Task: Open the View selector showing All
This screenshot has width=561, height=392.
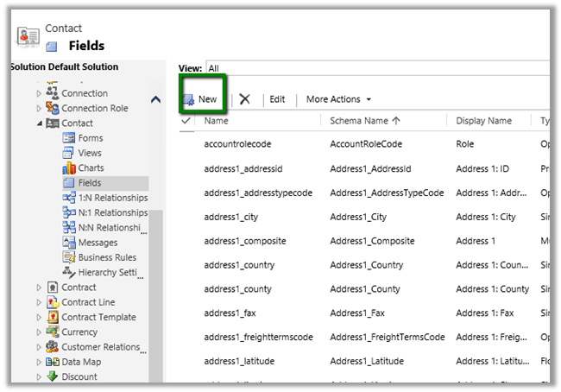Action: (378, 67)
